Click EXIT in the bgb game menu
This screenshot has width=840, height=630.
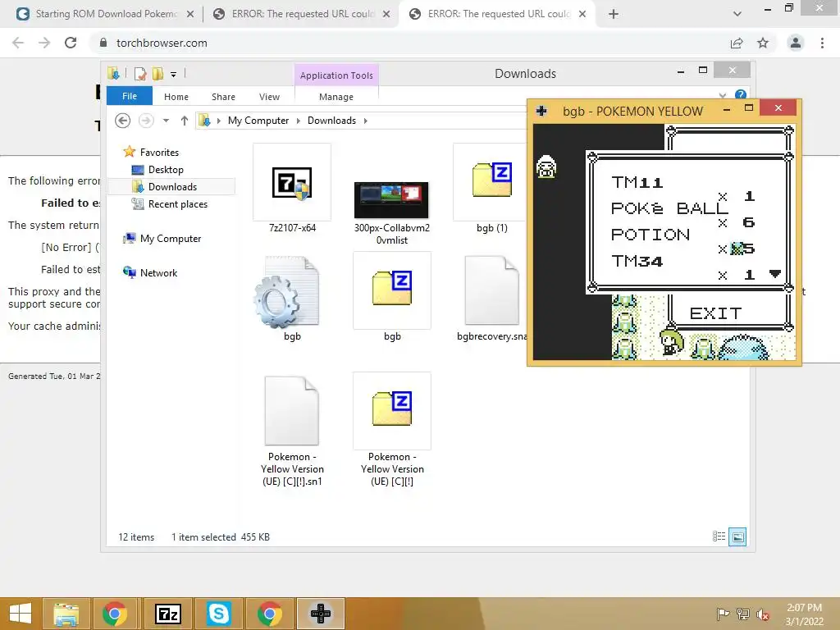pos(715,313)
